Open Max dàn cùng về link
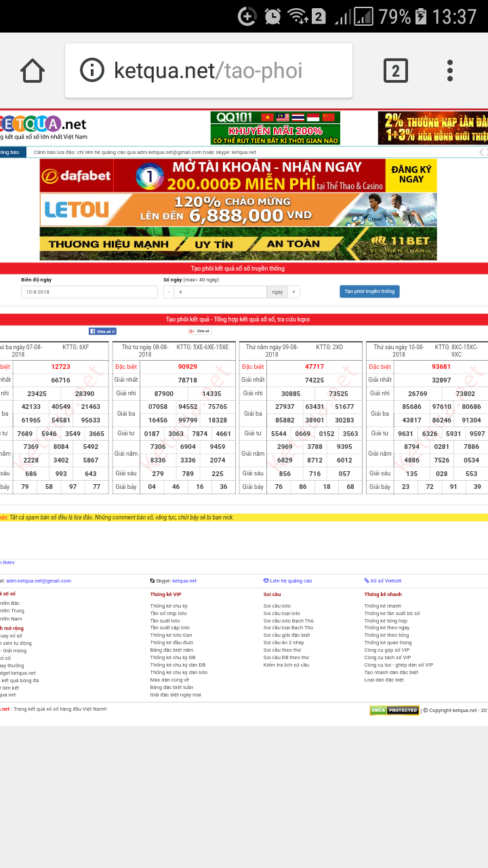 [x=169, y=680]
